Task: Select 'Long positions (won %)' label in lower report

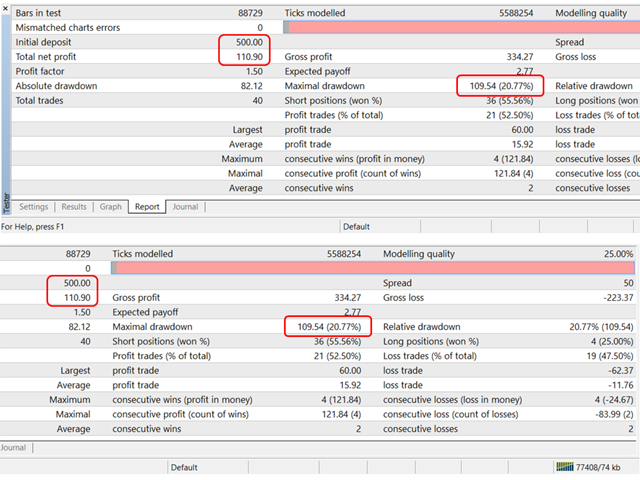Action: click(431, 341)
